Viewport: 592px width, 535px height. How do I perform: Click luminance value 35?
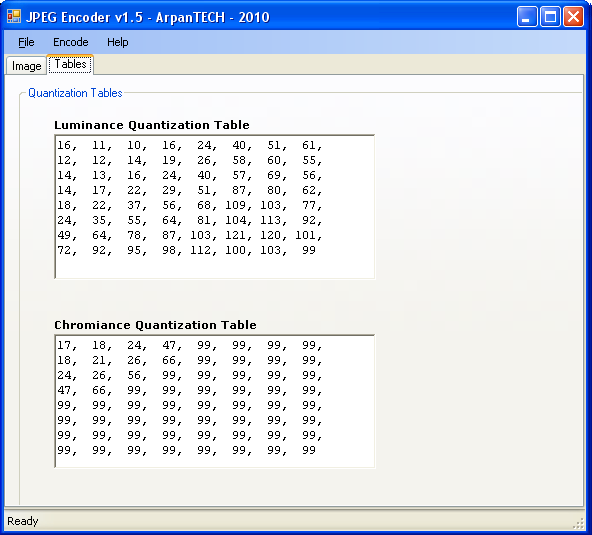99,220
